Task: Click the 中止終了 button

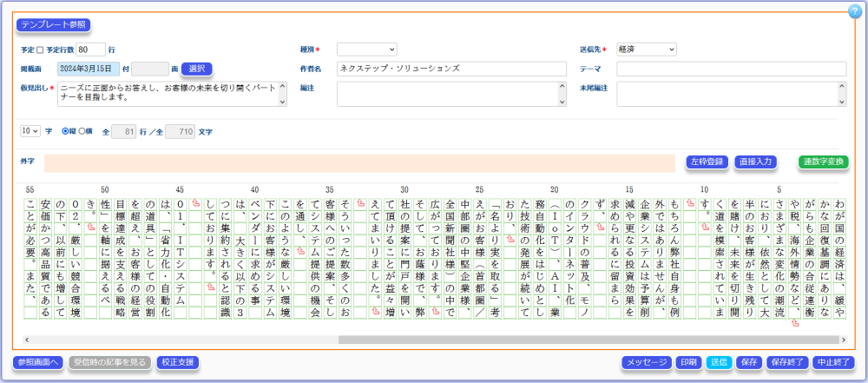Action: pyautogui.click(x=833, y=362)
